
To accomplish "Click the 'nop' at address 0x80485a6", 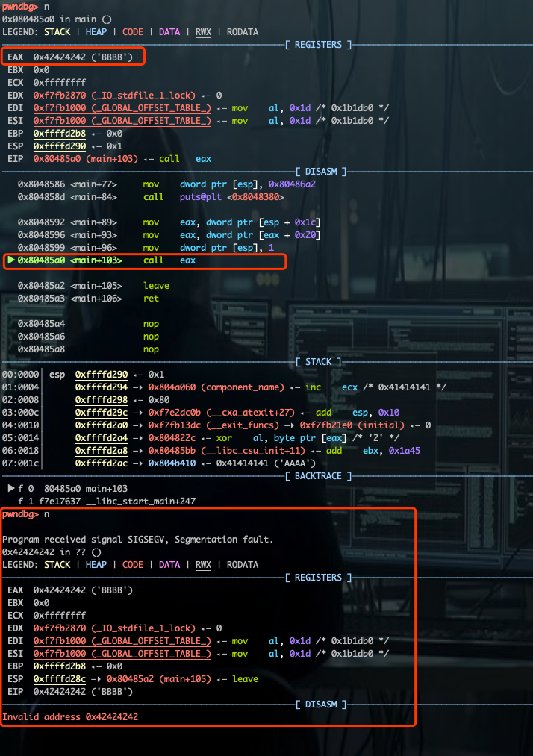I will 151,337.
